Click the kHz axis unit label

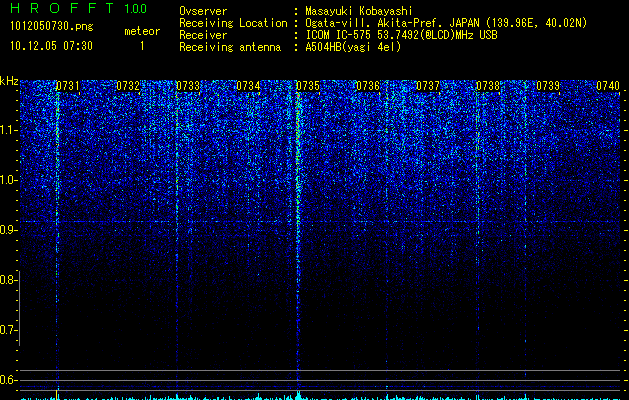click(x=9, y=81)
